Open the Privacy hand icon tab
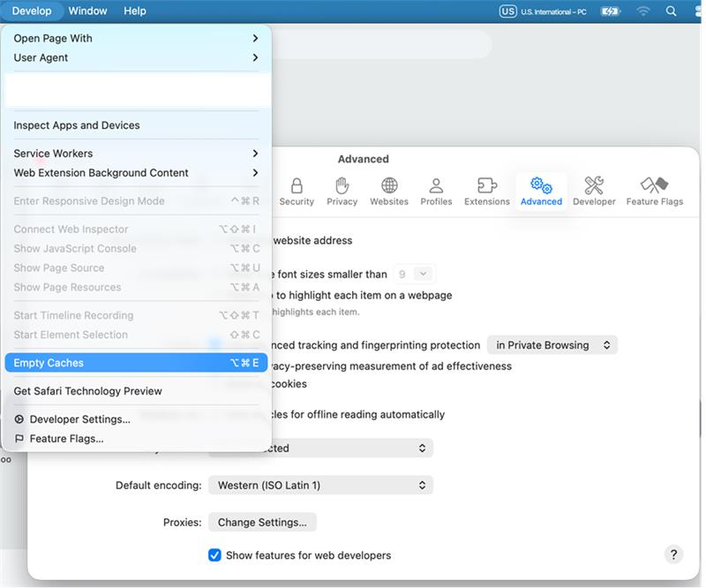Screen dimensions: 706x588 click(342, 192)
